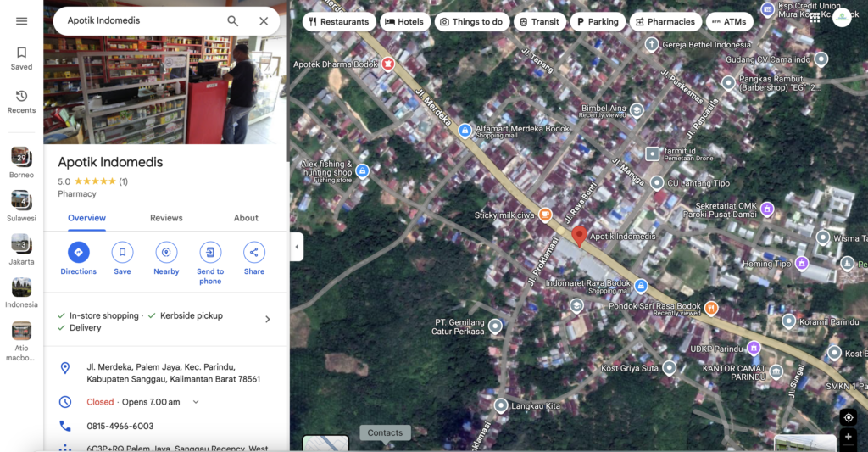Open the Recents history
The height and width of the screenshot is (452, 868).
[x=21, y=101]
